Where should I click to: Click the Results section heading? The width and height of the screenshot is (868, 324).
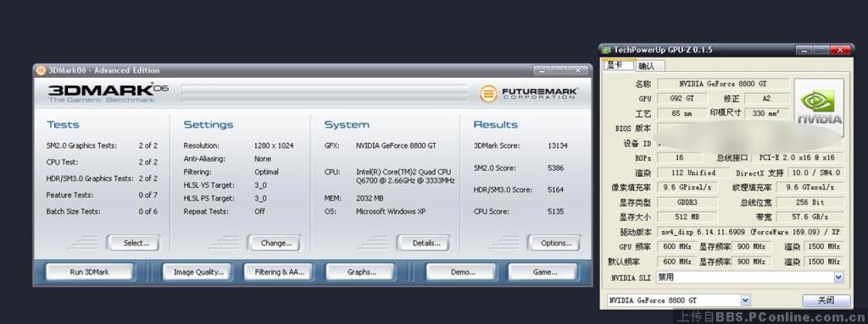(x=495, y=125)
